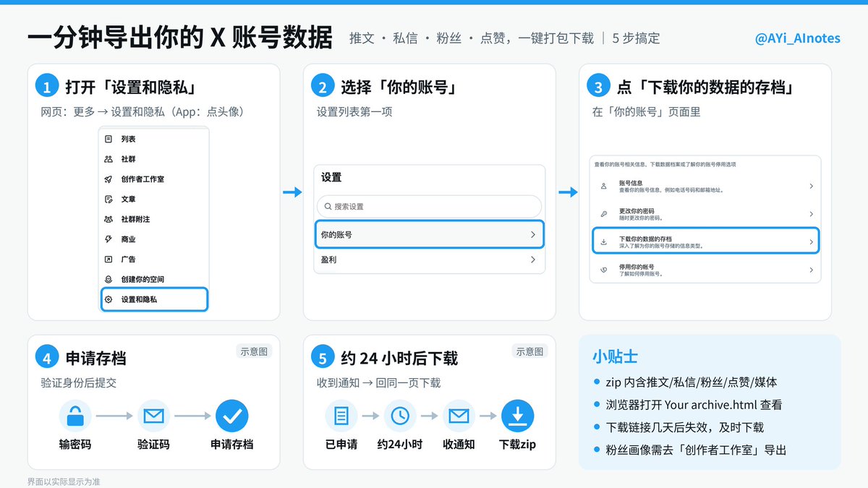Click the 创作者工作室 rocket icon
The height and width of the screenshot is (488, 868).
click(x=109, y=179)
